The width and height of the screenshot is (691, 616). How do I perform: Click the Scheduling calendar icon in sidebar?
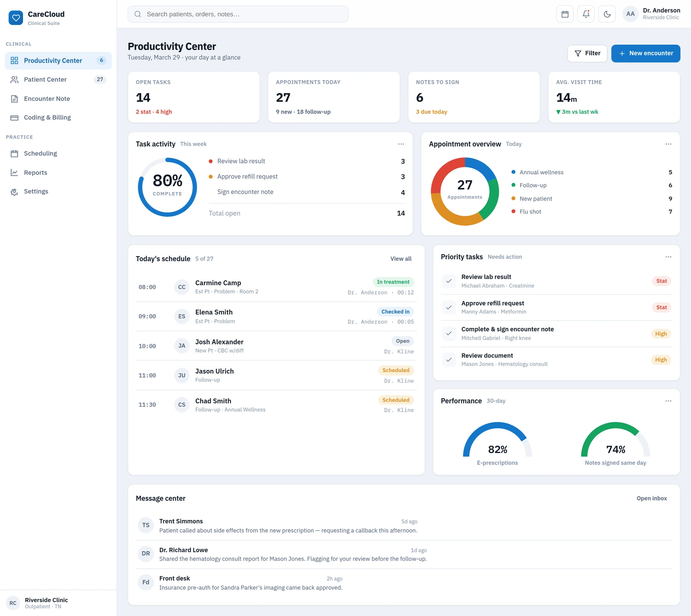point(14,154)
